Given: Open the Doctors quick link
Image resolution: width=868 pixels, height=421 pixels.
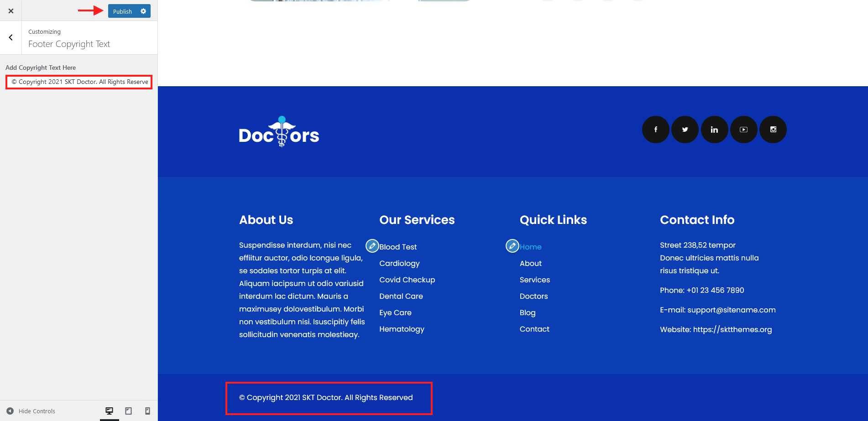Looking at the screenshot, I should pyautogui.click(x=533, y=296).
